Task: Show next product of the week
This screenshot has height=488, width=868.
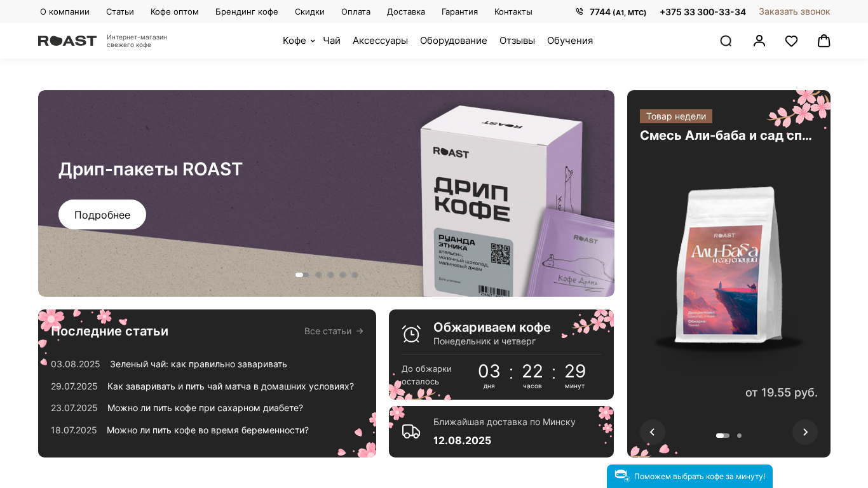Action: point(805,432)
